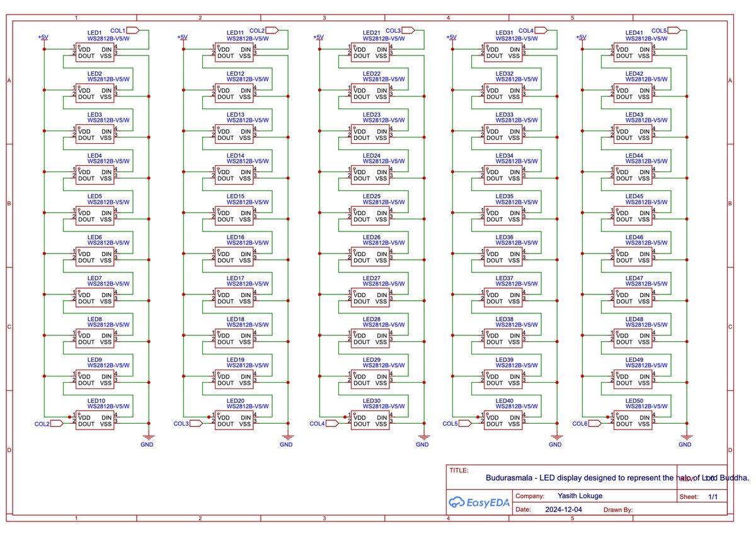The width and height of the screenshot is (756, 536).
Task: Select the LED40 component symbol
Action: point(503,421)
